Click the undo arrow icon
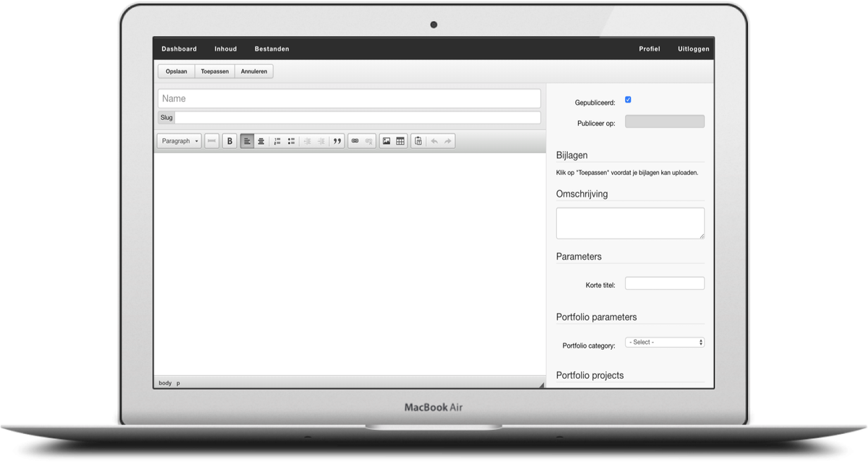This screenshot has width=868, height=462. click(434, 141)
